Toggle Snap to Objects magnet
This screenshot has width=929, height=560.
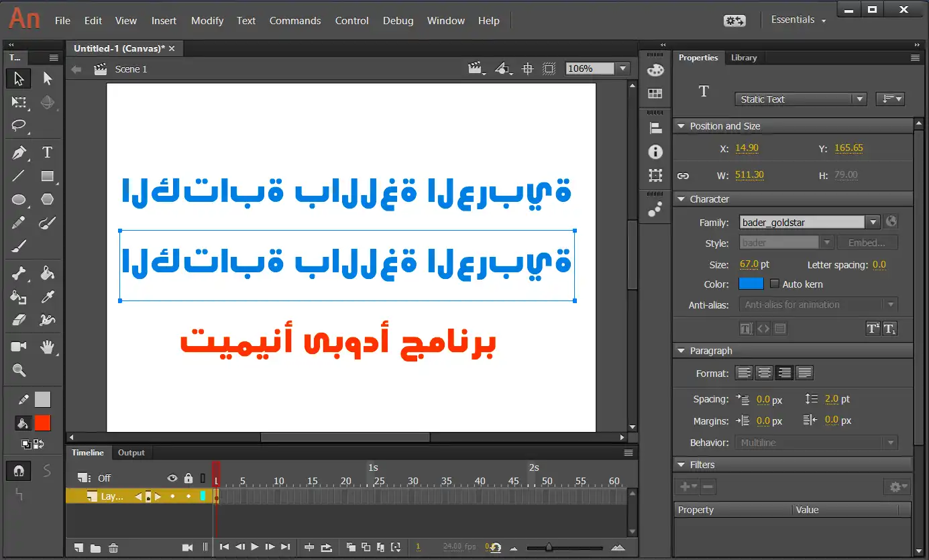tap(19, 471)
